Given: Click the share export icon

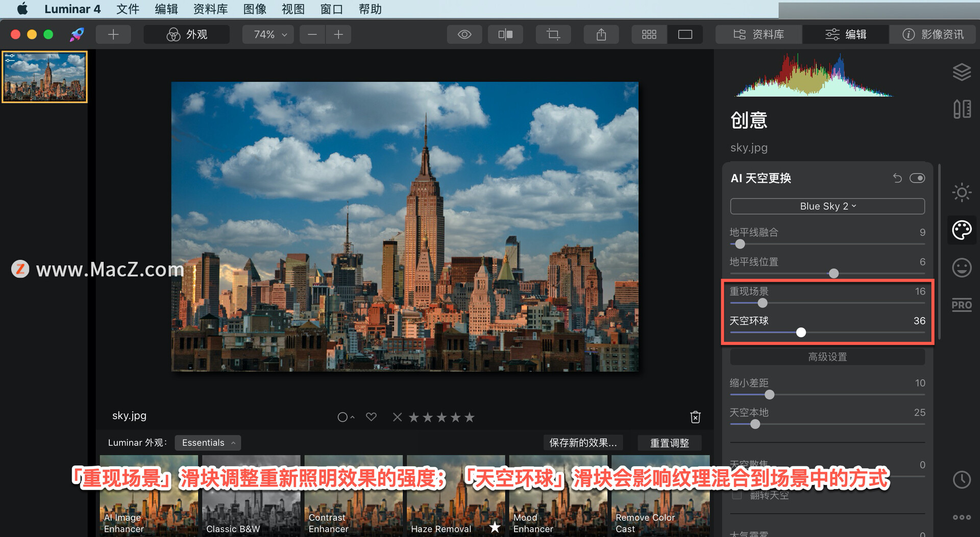Looking at the screenshot, I should click(x=601, y=34).
